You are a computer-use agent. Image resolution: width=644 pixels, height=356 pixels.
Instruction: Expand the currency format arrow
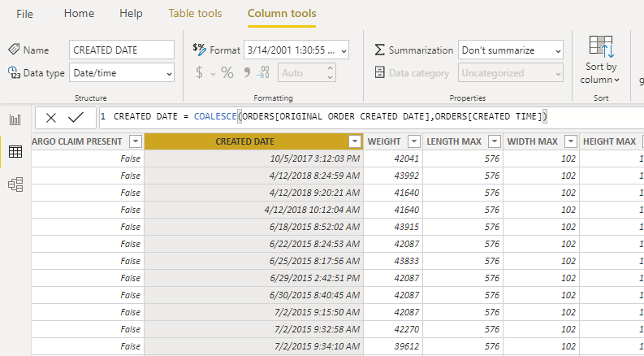coord(213,74)
